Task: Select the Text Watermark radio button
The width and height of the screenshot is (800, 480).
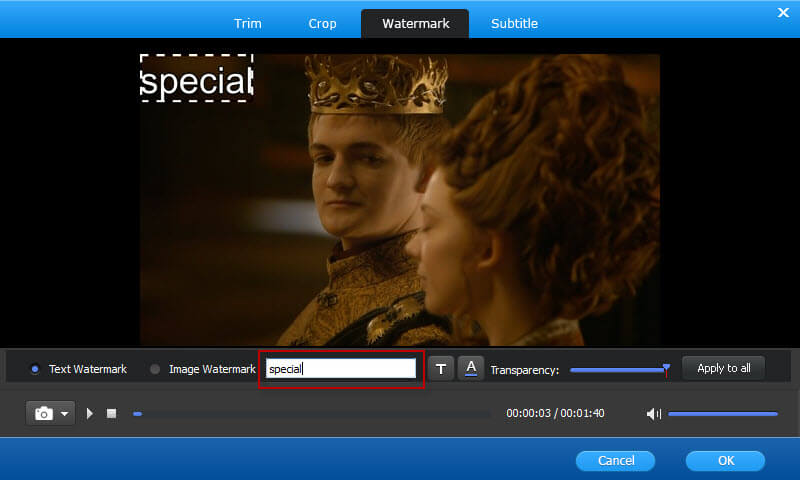Action: [x=35, y=369]
